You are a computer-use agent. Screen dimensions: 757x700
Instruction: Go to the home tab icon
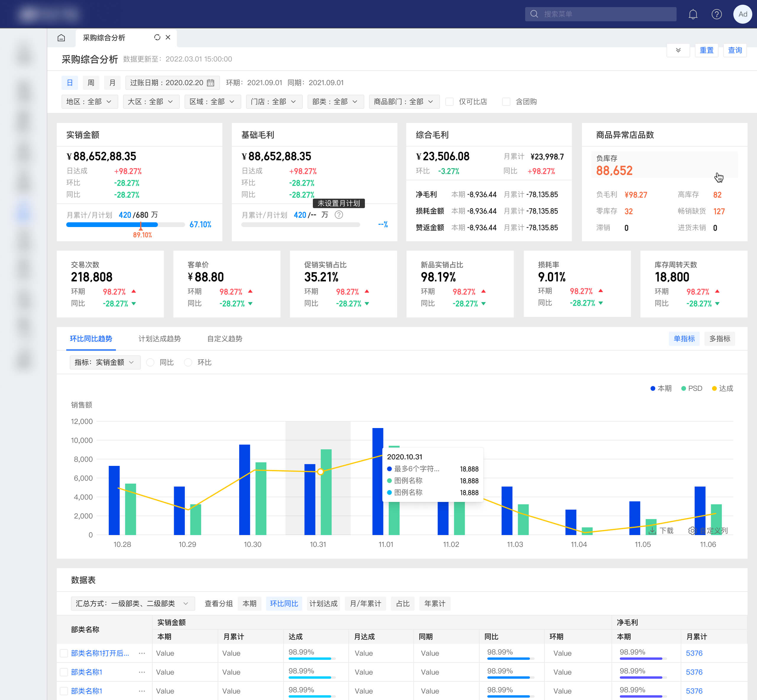pyautogui.click(x=62, y=38)
